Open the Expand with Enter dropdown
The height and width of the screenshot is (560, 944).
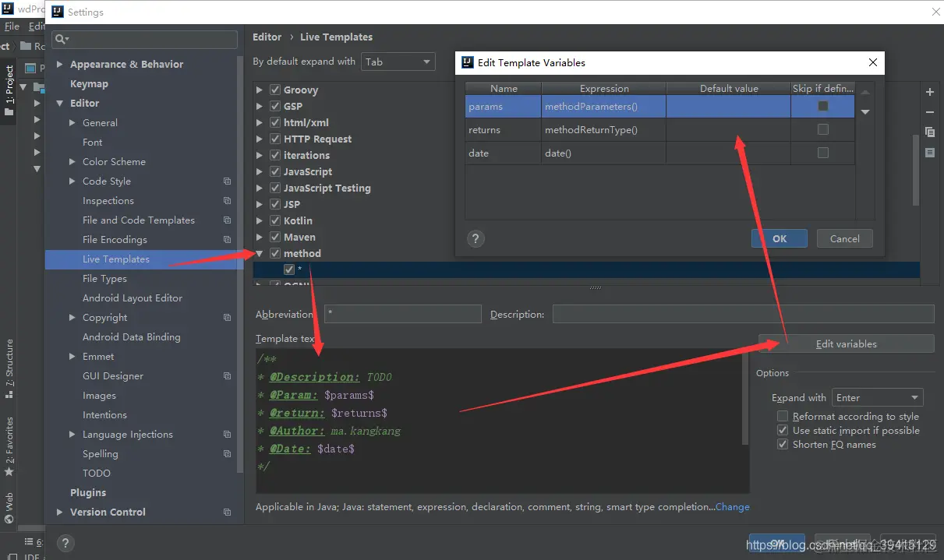[x=877, y=397]
